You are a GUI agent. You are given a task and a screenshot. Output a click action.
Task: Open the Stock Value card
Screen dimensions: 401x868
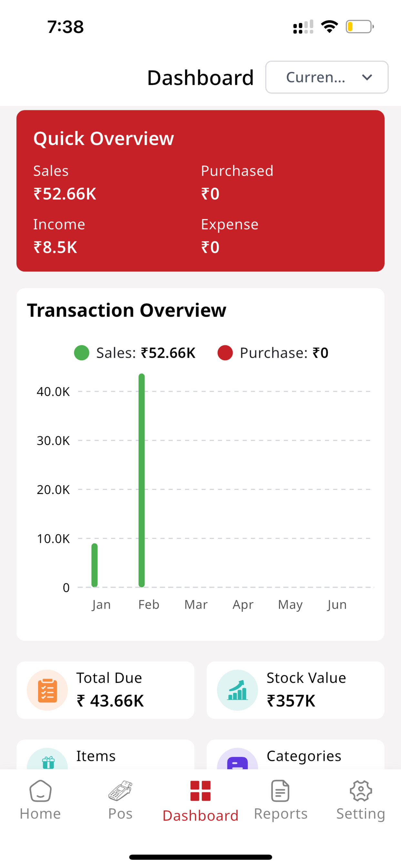pos(295,690)
